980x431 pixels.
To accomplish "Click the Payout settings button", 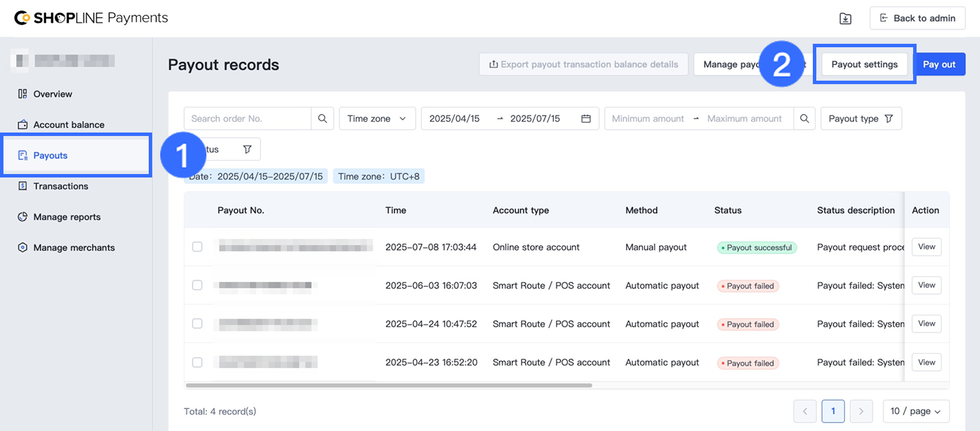I will (x=864, y=65).
